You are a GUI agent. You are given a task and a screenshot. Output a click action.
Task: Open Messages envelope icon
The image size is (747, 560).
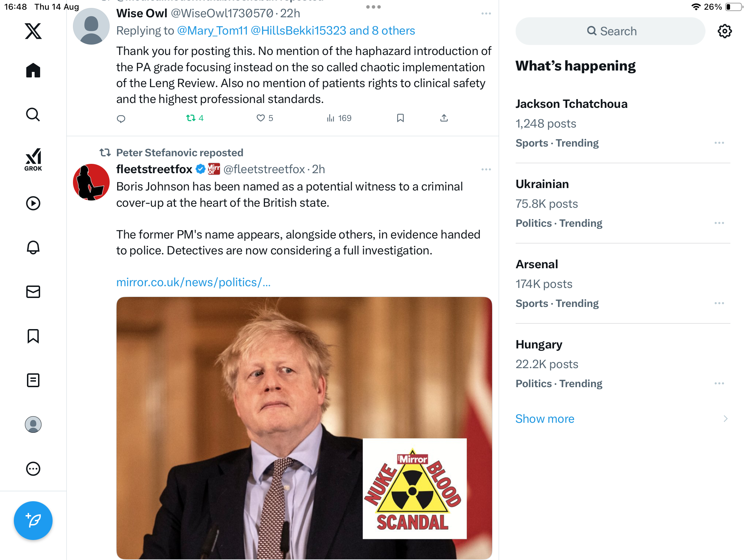pyautogui.click(x=33, y=292)
